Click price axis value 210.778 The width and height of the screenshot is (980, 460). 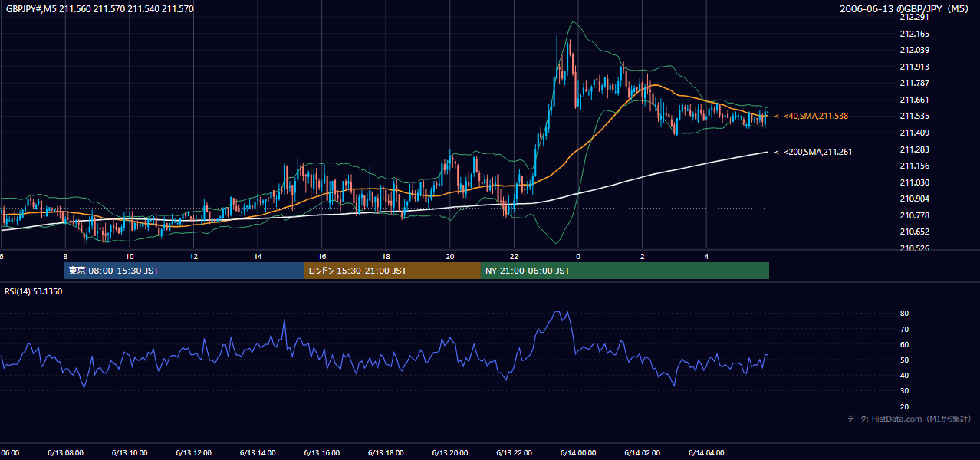tap(913, 215)
